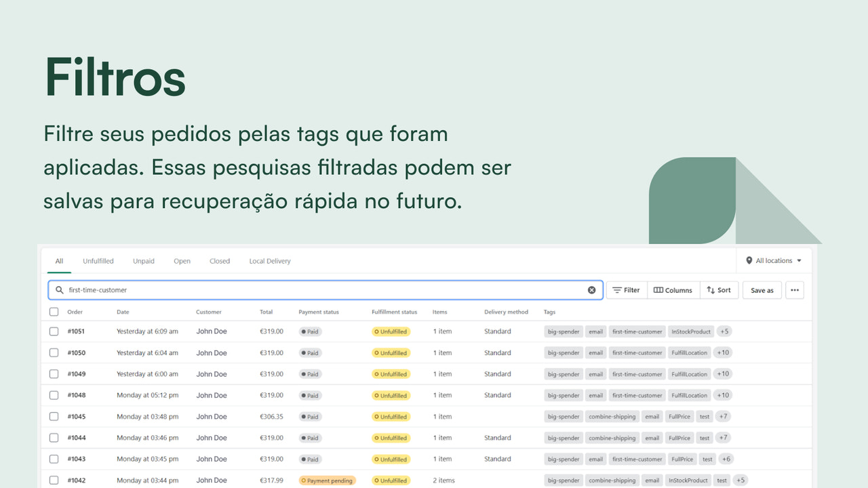The image size is (868, 488).
Task: Click the Unfulfilled badge on order #1050
Action: click(x=391, y=352)
